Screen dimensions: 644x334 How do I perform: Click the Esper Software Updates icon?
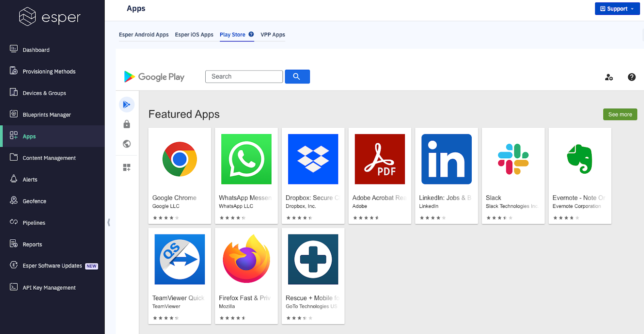(14, 265)
